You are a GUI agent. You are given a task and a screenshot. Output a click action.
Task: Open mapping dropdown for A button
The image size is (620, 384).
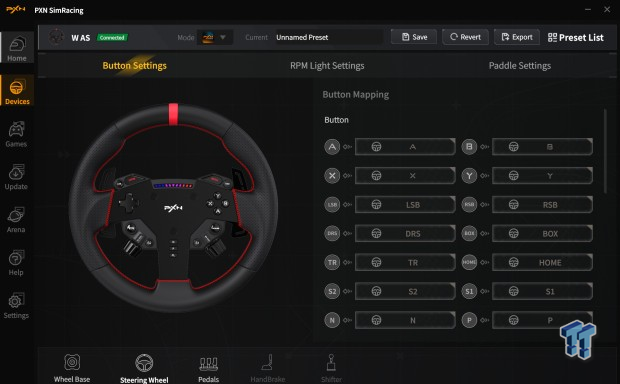[x=405, y=147]
